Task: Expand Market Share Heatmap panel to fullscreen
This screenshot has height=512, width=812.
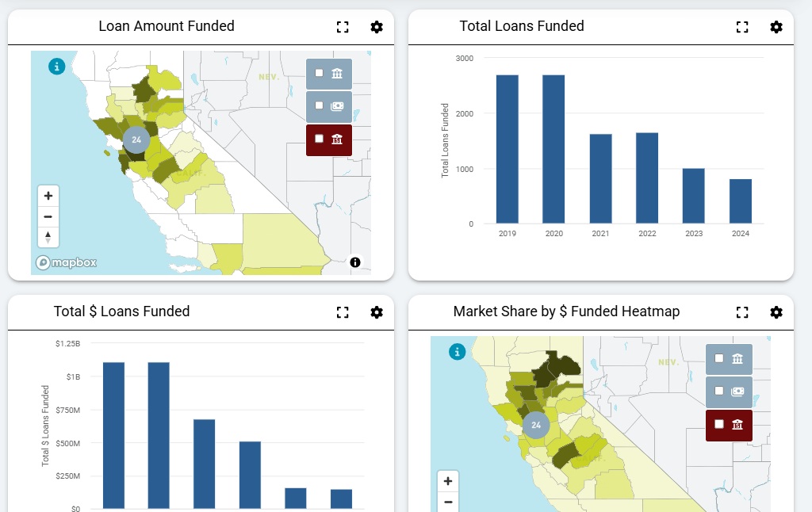Action: coord(742,312)
